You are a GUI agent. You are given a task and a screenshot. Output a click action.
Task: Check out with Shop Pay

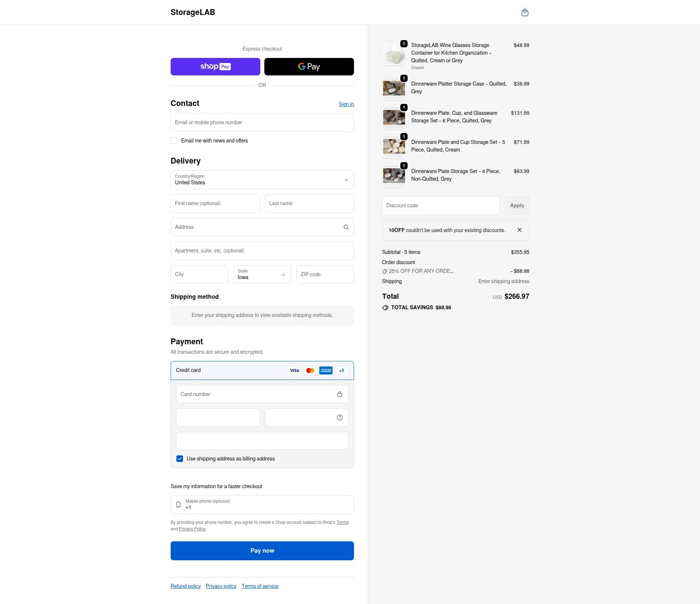point(215,66)
